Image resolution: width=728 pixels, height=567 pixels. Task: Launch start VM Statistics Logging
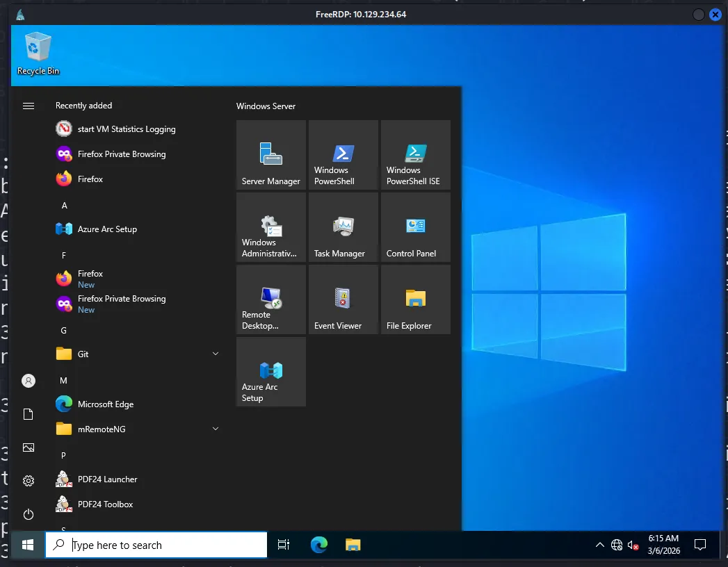(137, 129)
